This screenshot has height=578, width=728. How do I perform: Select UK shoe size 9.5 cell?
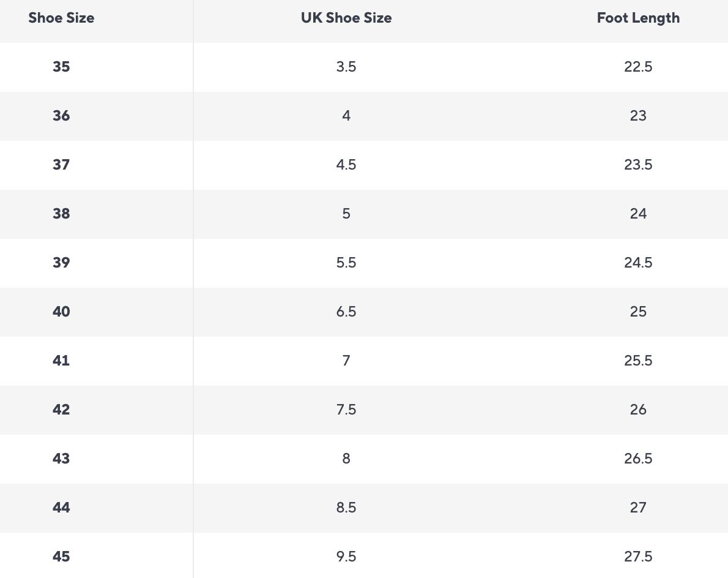pyautogui.click(x=346, y=557)
